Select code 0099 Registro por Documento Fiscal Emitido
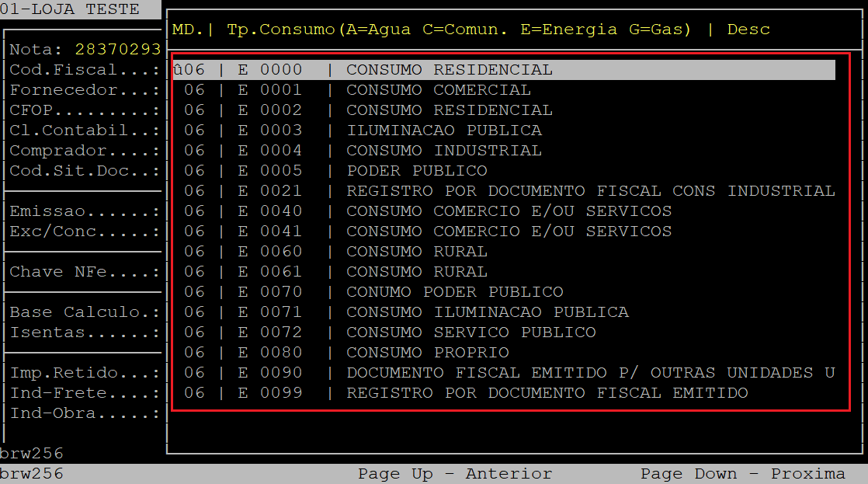The width and height of the screenshot is (868, 484). tap(547, 393)
